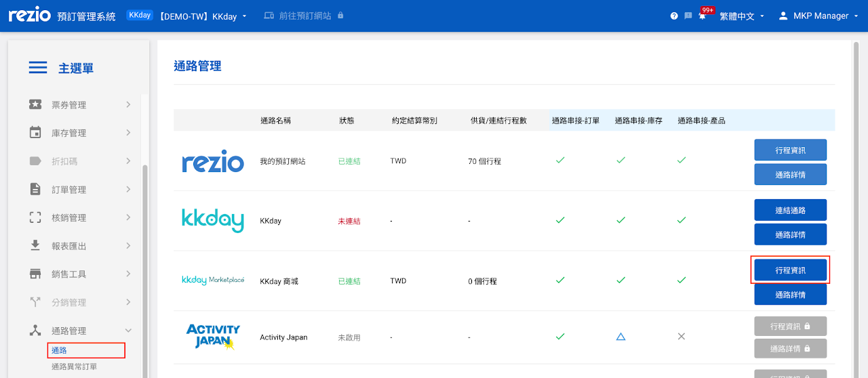Collapse the 通路管理 chevron
Screen dimensions: 868x378
pos(128,331)
